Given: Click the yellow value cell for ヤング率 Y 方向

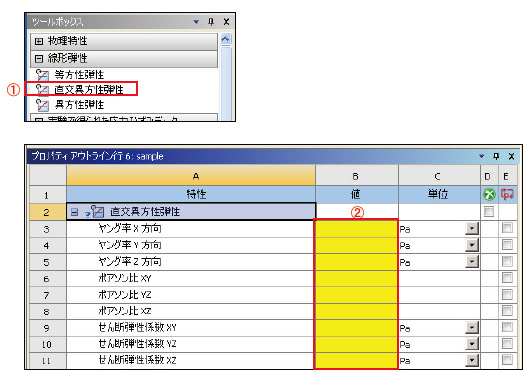Looking at the screenshot, I should click(x=356, y=245).
